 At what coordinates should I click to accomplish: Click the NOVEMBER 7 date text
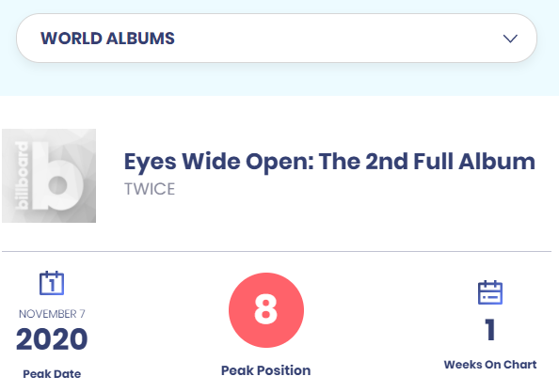pyautogui.click(x=52, y=314)
